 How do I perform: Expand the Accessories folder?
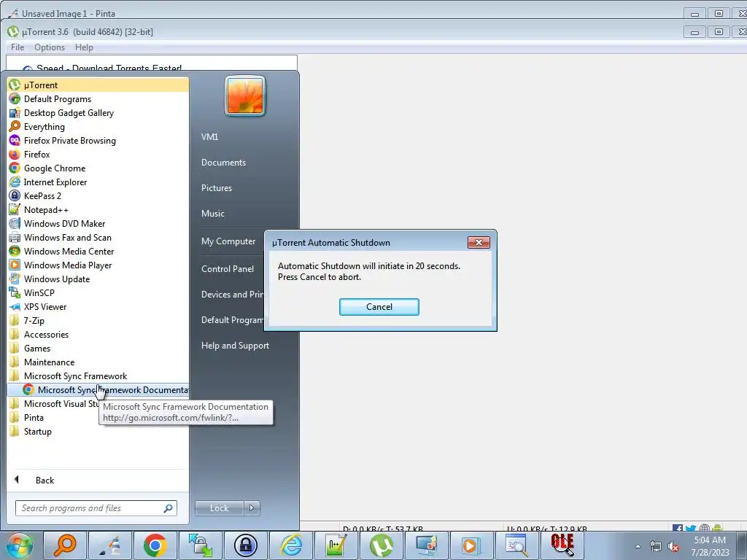click(98, 334)
